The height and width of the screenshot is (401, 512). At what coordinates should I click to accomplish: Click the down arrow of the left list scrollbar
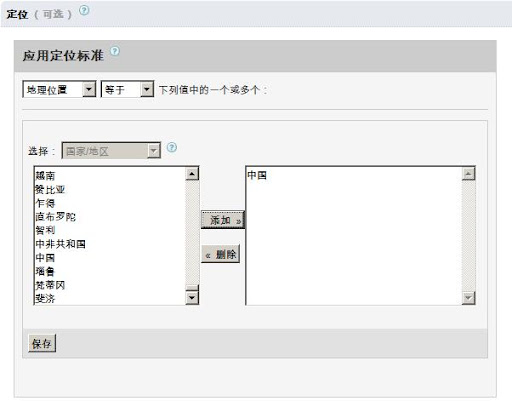pyautogui.click(x=192, y=297)
